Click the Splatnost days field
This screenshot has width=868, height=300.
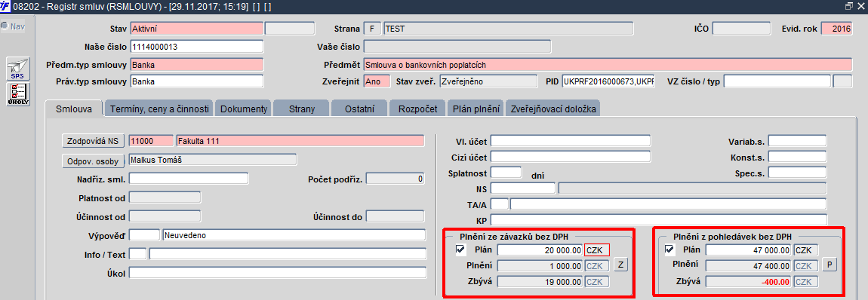click(x=506, y=173)
